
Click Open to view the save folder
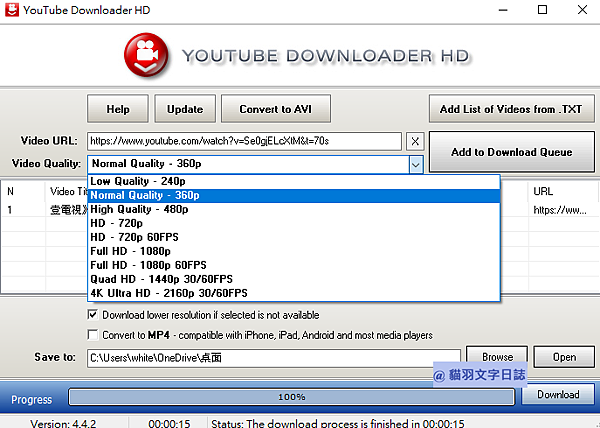(564, 357)
